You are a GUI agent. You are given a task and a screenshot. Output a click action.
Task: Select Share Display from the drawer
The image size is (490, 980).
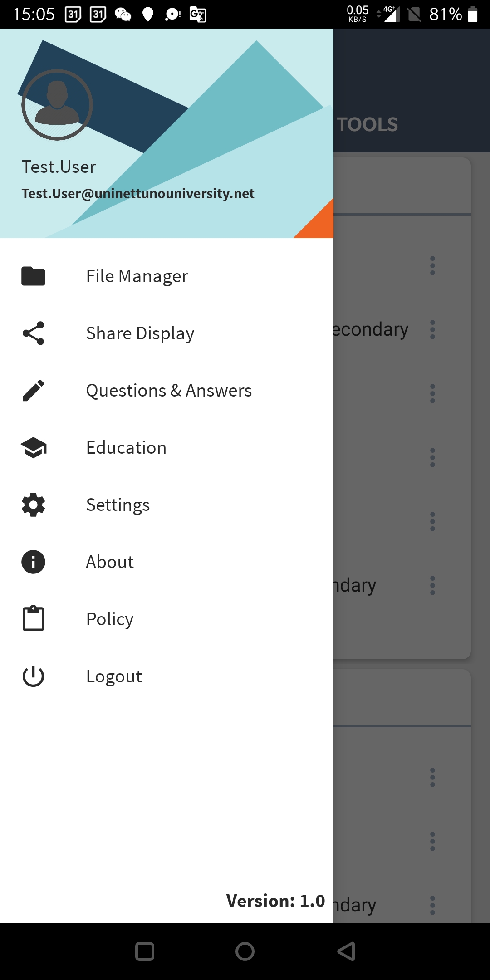point(140,333)
